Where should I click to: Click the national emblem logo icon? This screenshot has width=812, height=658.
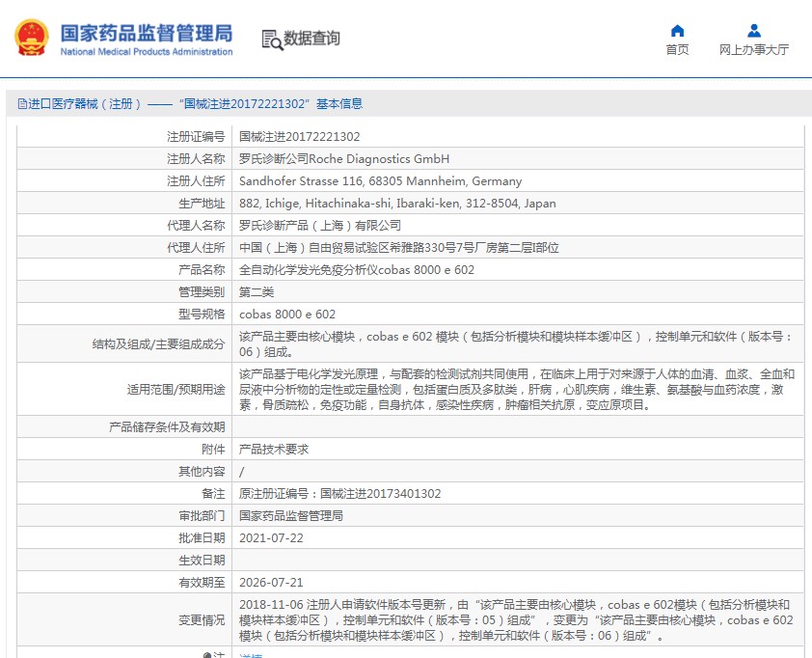pyautogui.click(x=32, y=38)
